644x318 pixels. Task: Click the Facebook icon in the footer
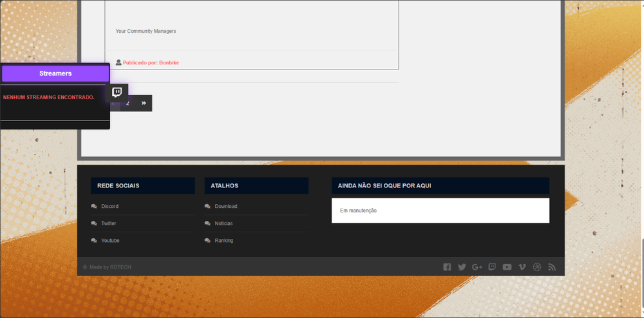click(447, 267)
